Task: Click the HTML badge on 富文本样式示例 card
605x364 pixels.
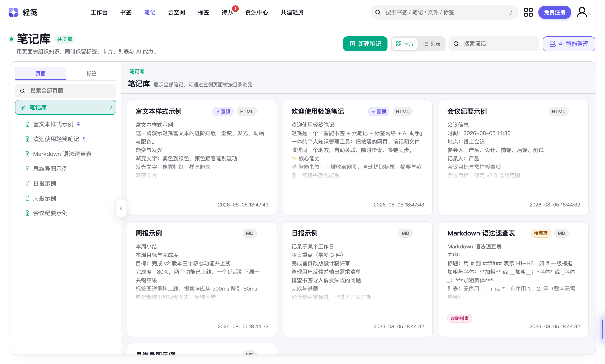Action: [x=247, y=111]
